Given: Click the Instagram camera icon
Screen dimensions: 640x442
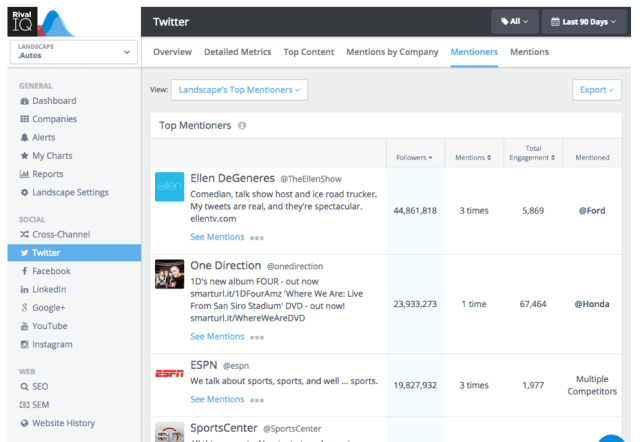Looking at the screenshot, I should pos(24,344).
